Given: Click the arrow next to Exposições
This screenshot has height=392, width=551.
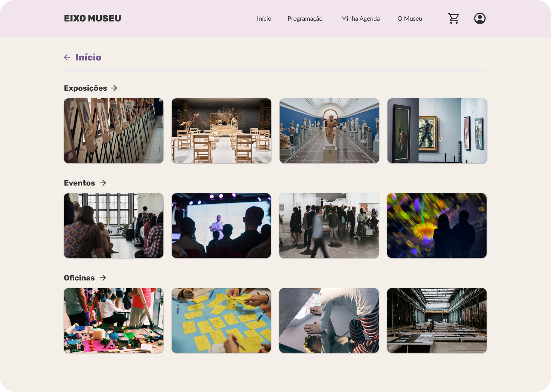Looking at the screenshot, I should [114, 88].
